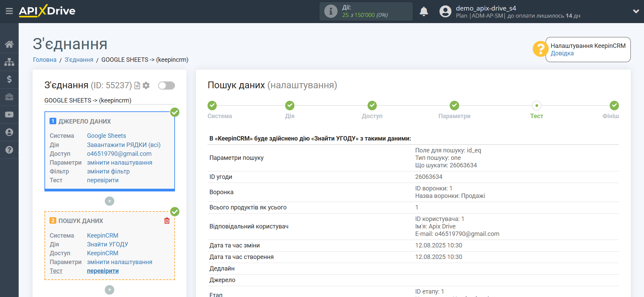
Task: Click the yellow question mark help icon
Action: point(540,49)
